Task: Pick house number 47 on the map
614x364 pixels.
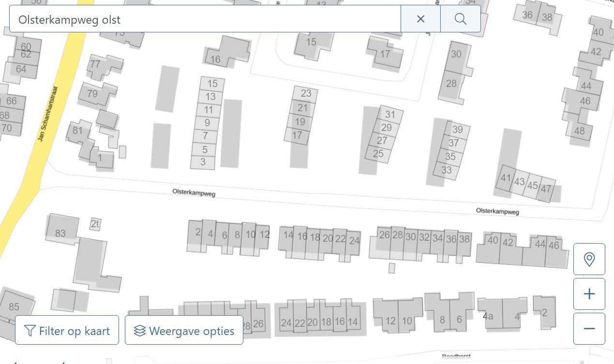Action: click(546, 189)
